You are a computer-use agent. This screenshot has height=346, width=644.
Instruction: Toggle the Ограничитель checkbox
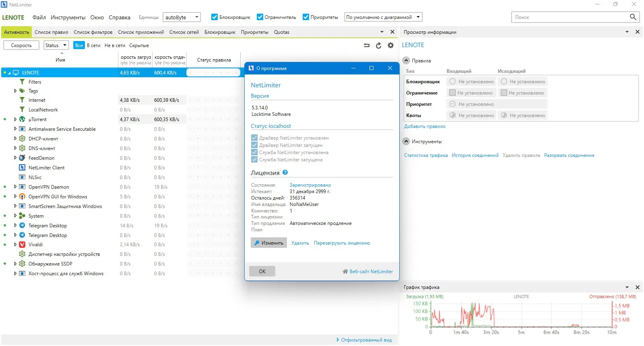click(260, 17)
